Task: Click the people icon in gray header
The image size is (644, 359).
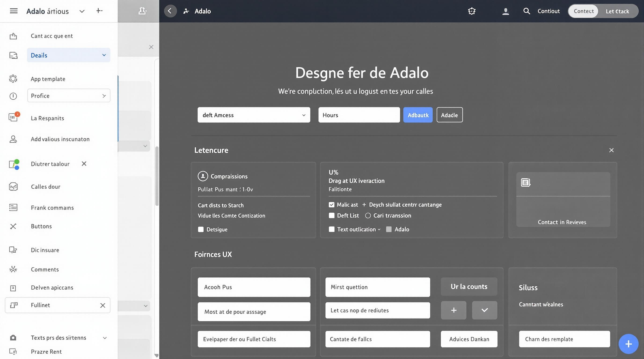Action: [x=142, y=11]
